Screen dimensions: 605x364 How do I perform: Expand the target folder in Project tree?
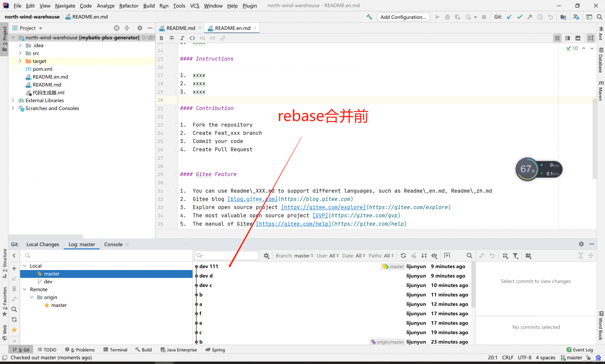pyautogui.click(x=20, y=61)
